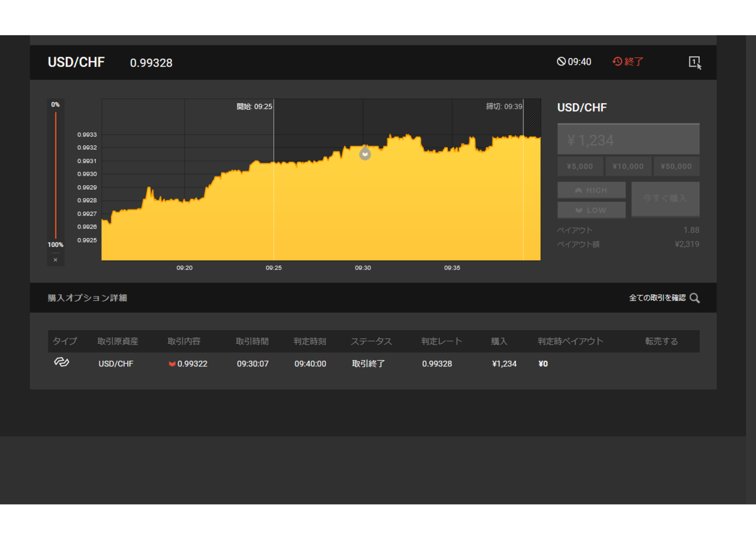Screen dimensions: 756x539
Task: Click the 購入 column header
Action: click(500, 341)
